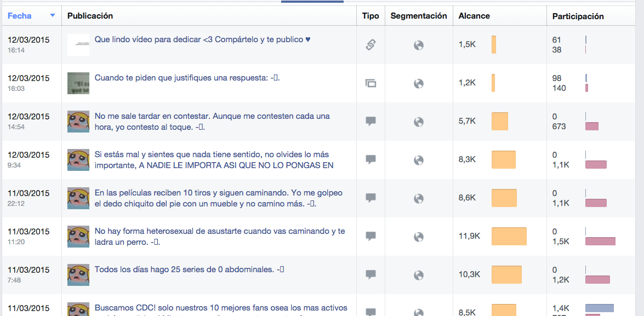Click status type icon for 'Si estás mal' post
Viewport: 644px width, 316px height.
pyautogui.click(x=371, y=159)
